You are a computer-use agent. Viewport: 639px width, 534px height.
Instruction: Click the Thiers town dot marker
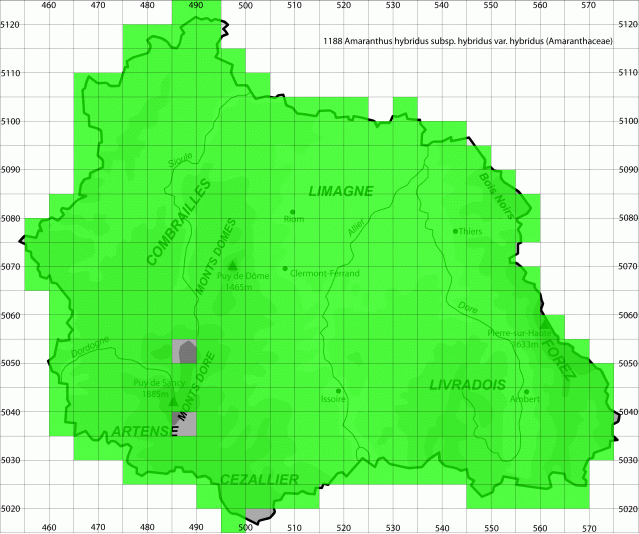click(455, 231)
